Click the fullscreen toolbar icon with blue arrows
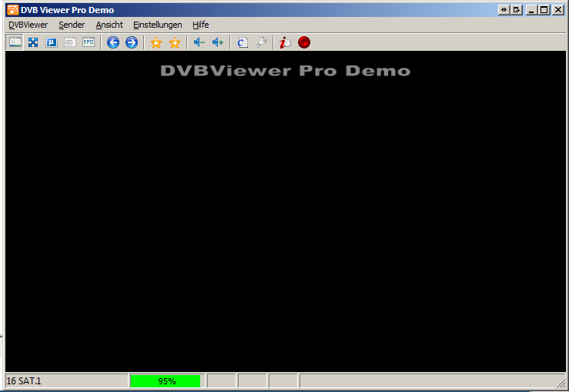 pyautogui.click(x=33, y=42)
